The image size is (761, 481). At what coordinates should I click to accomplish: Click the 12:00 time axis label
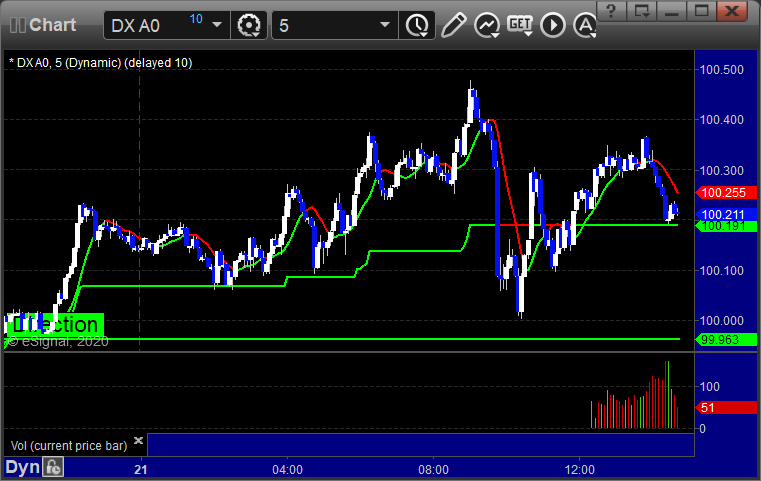[x=579, y=469]
